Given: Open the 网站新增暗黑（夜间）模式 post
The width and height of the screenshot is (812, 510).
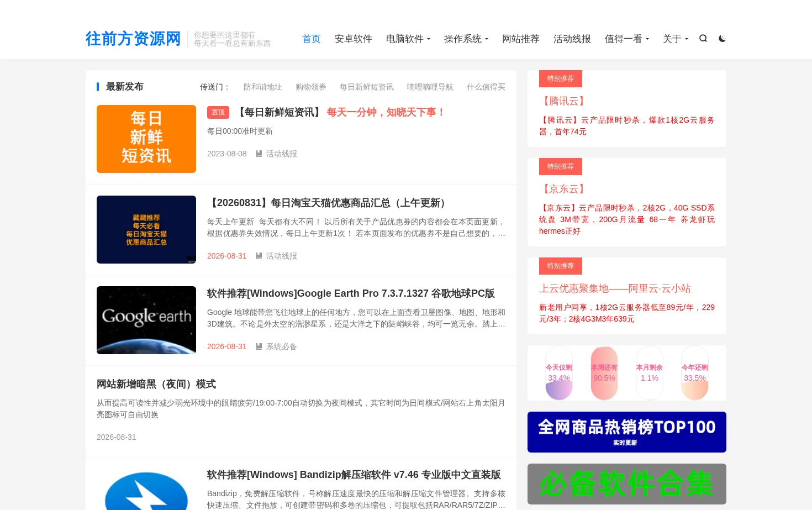Looking at the screenshot, I should pyautogui.click(x=156, y=384).
